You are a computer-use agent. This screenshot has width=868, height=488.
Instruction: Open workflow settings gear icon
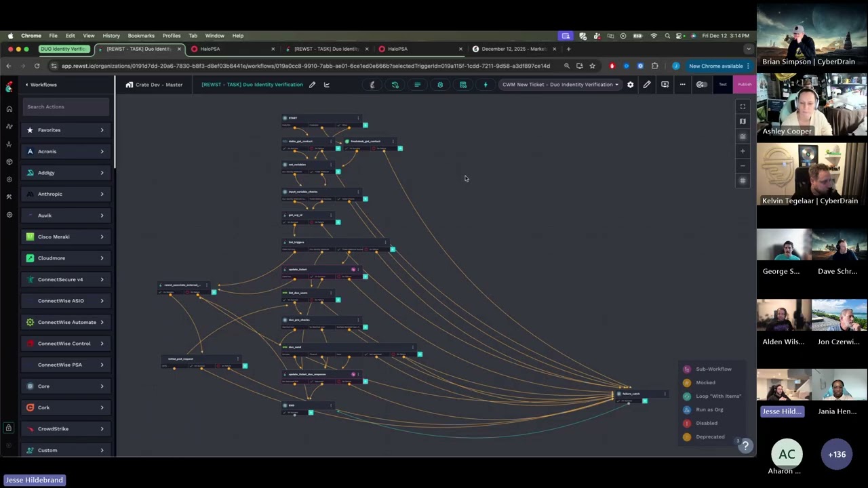point(630,85)
